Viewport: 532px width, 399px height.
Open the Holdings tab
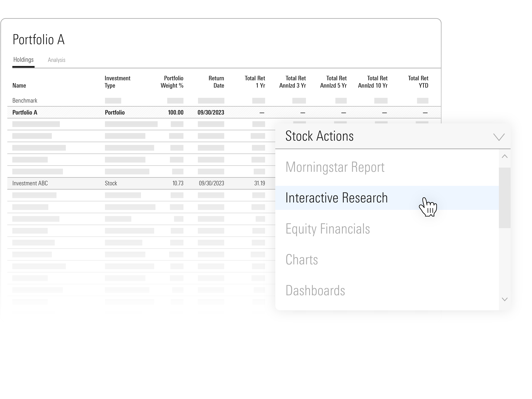tap(23, 60)
